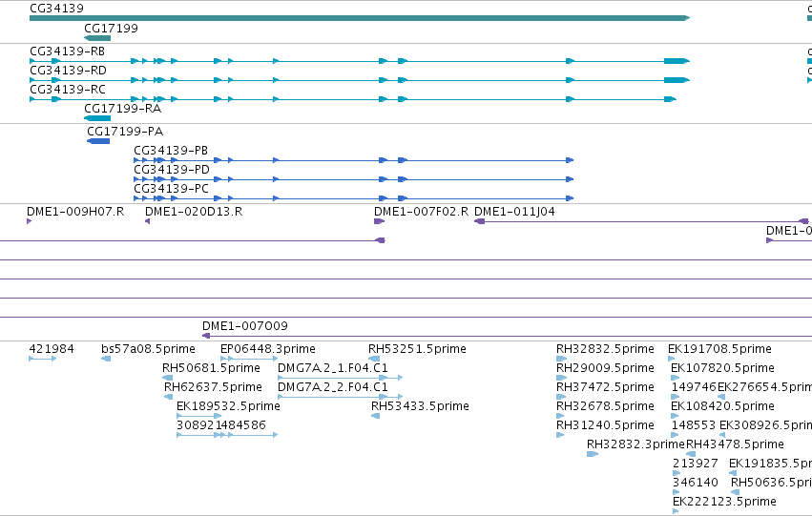This screenshot has height=516, width=812.
Task: Select the DMG7A.2_1.F04.C1 feature label
Action: coord(333,368)
